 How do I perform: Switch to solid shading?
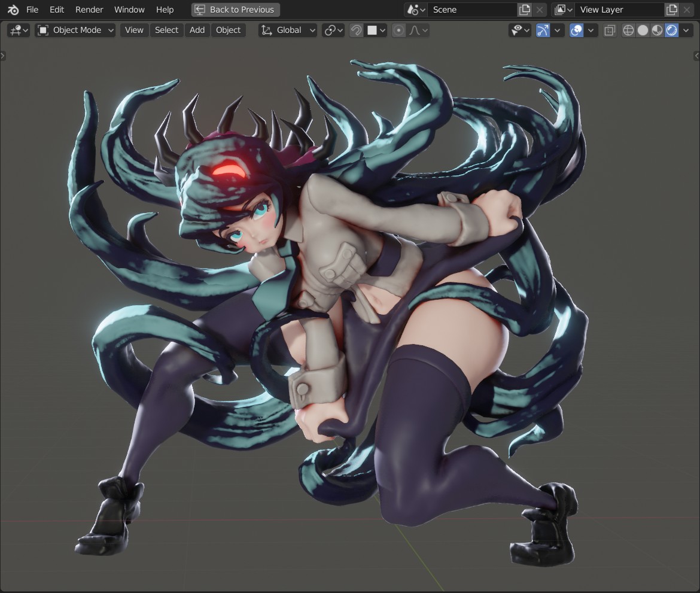tap(643, 30)
